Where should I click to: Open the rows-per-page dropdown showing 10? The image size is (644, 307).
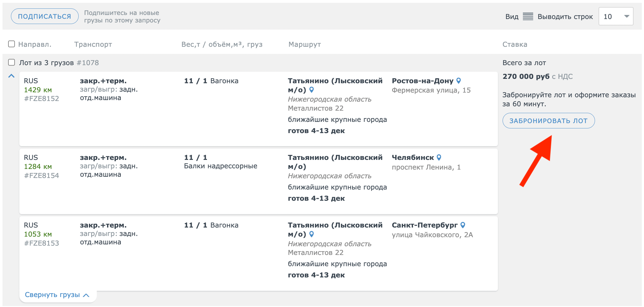pos(616,17)
